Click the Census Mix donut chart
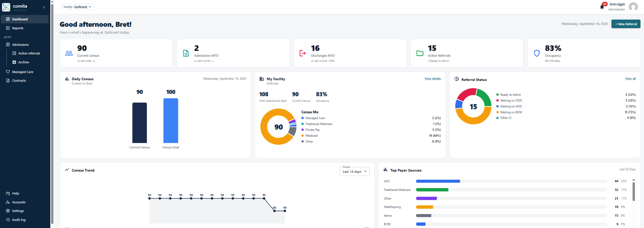This screenshot has width=644, height=228. (279, 127)
